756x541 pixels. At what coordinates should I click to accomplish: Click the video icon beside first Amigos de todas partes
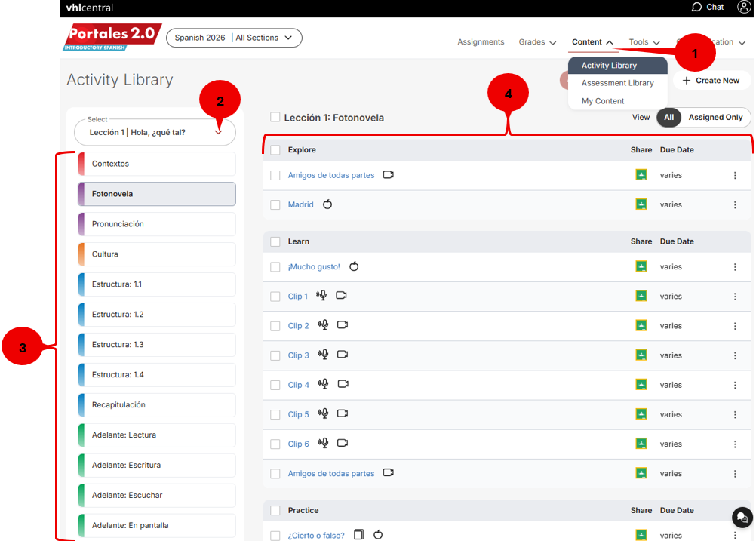tap(388, 174)
